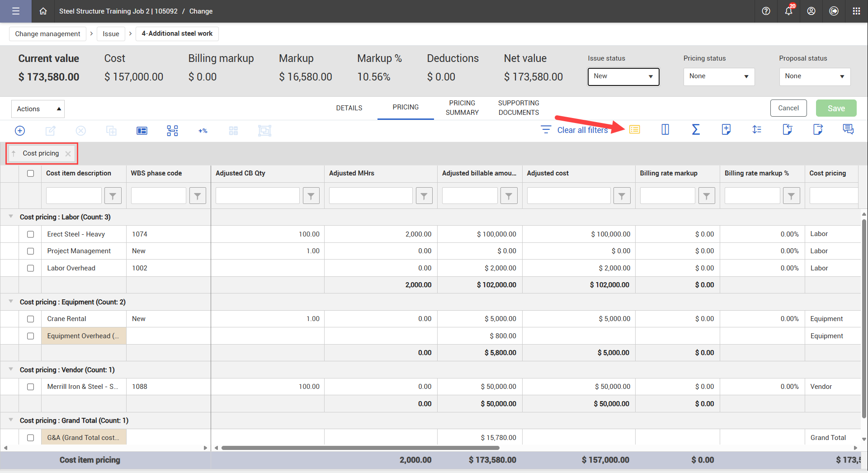
Task: Select the Crane Rental row checkbox
Action: pyautogui.click(x=30, y=319)
